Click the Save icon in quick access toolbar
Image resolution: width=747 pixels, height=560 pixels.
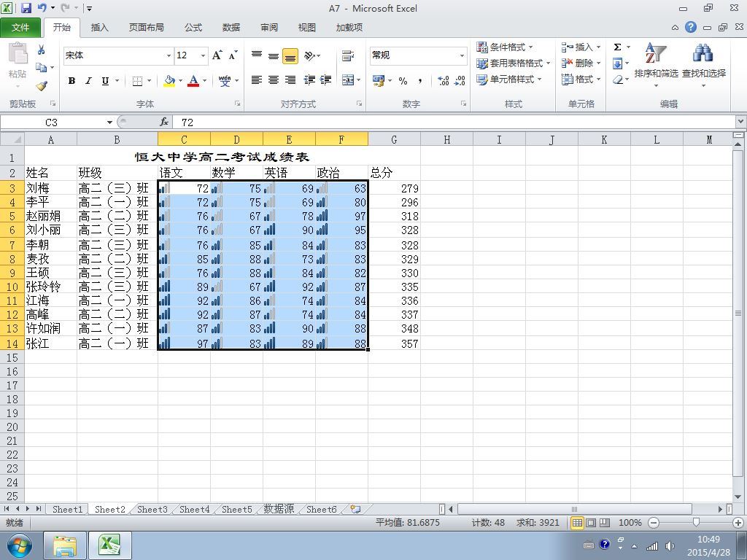pyautogui.click(x=26, y=7)
